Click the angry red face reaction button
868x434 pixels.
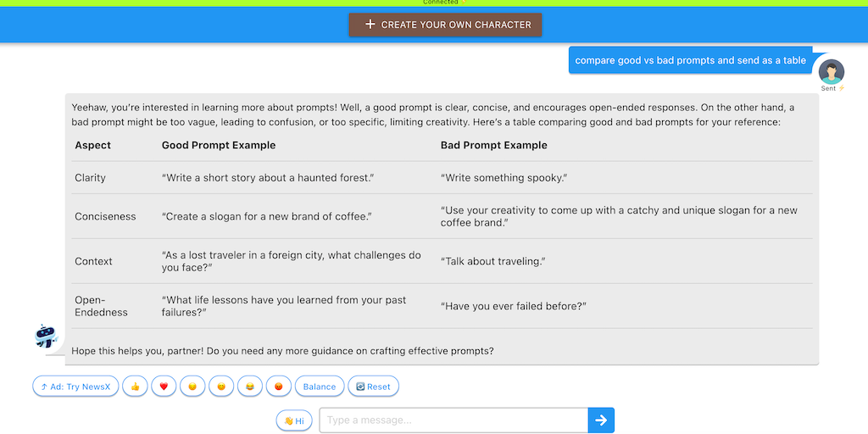coord(278,387)
